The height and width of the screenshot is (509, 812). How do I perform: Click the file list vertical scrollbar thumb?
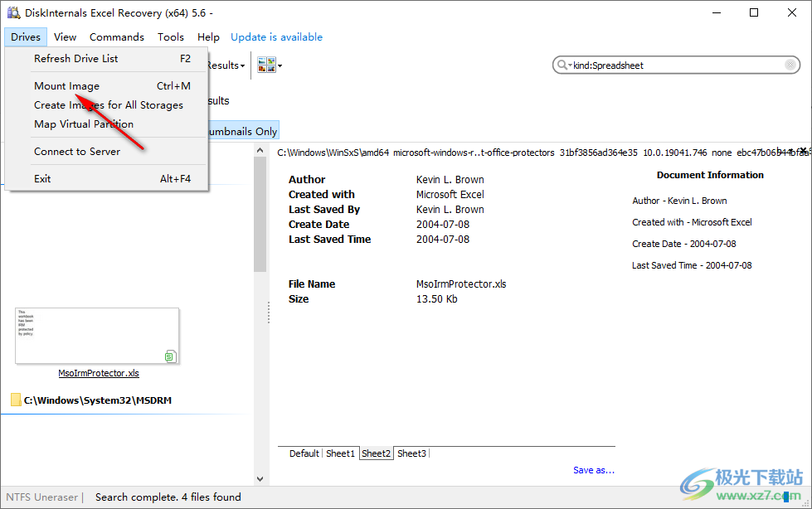(260, 214)
